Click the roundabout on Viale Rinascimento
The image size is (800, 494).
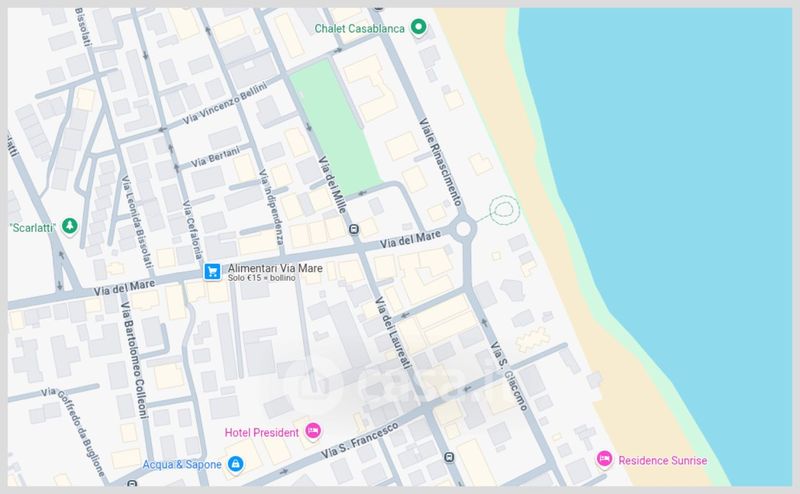pyautogui.click(x=463, y=229)
